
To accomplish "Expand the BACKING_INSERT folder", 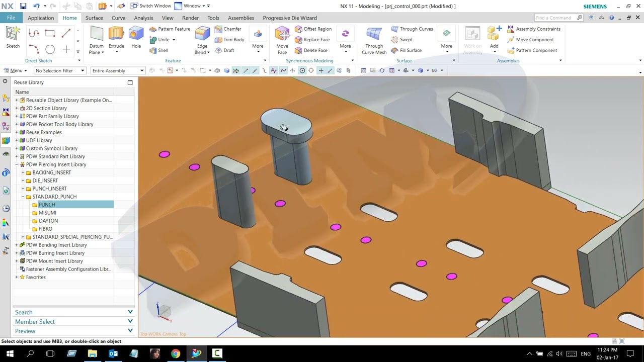I will [x=23, y=172].
